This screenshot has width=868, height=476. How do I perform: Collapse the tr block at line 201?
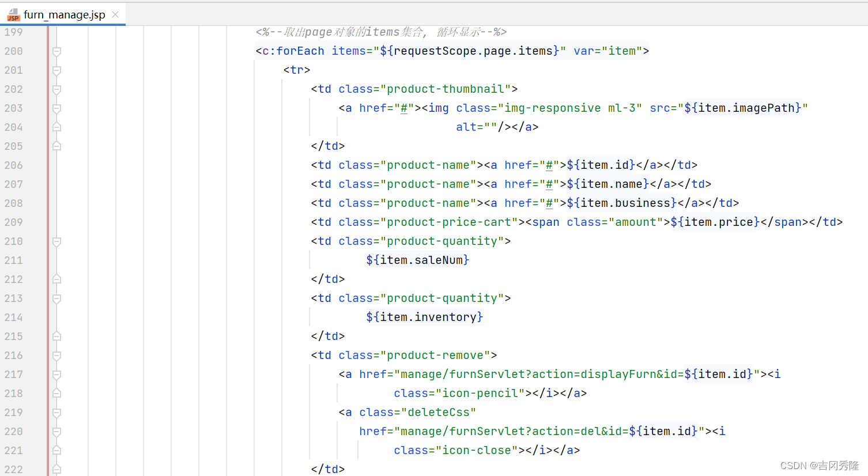tap(56, 70)
